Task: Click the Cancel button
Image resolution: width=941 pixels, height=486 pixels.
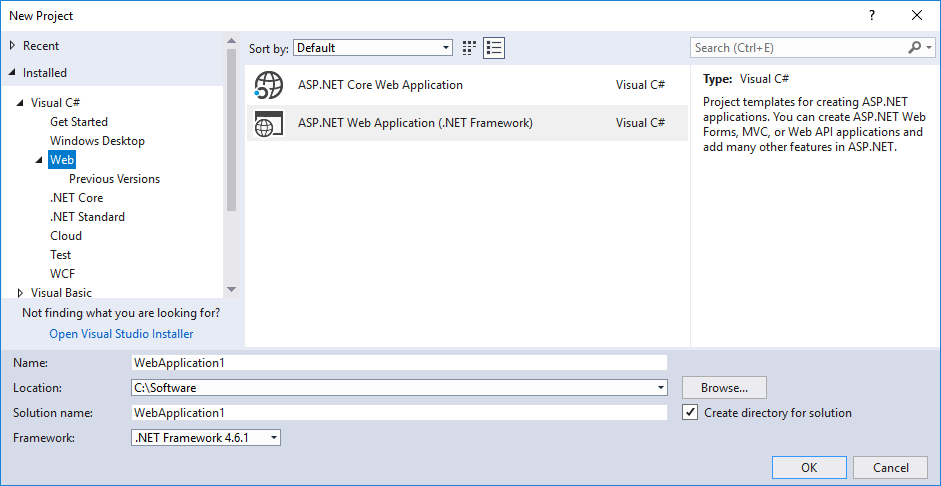Action: [x=891, y=468]
